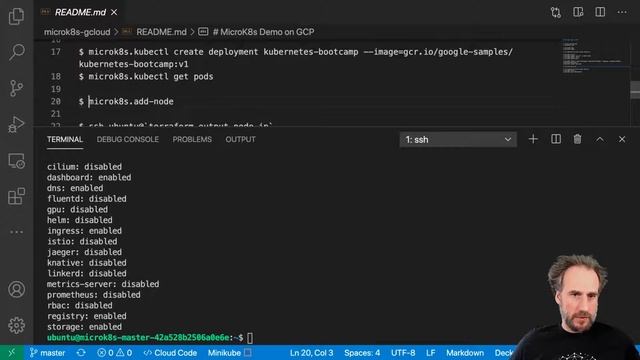Click 'Ln 20, Col 3' cursor position
The image size is (640, 360).
(x=311, y=353)
